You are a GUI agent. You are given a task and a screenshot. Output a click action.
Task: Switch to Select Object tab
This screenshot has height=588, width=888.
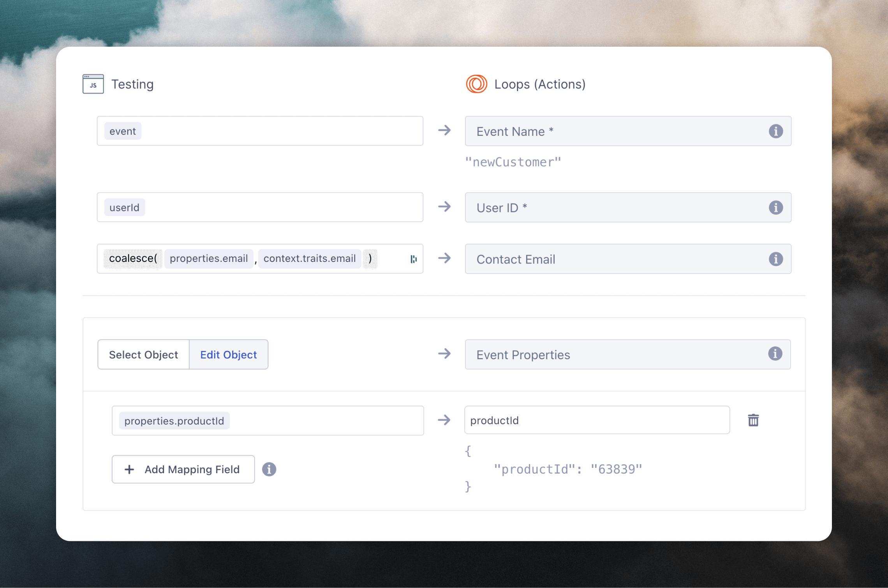[x=143, y=355]
